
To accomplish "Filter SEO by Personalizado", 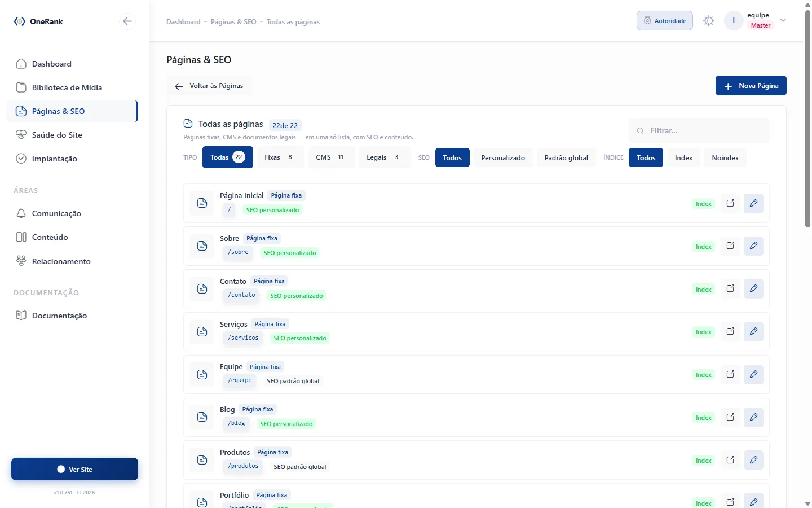I will 503,157.
